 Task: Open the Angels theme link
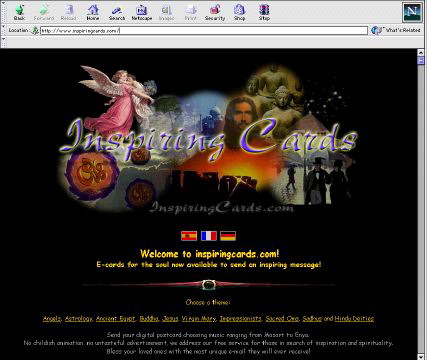click(52, 318)
